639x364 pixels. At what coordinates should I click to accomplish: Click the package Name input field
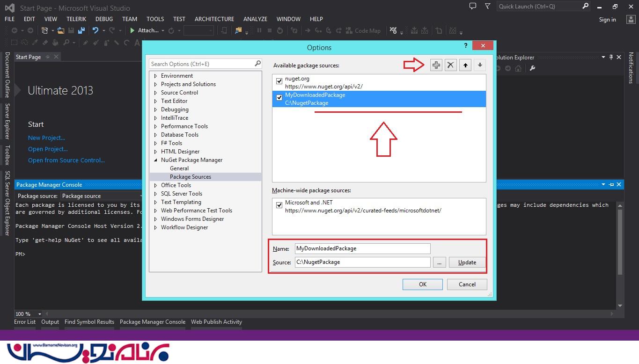(362, 248)
